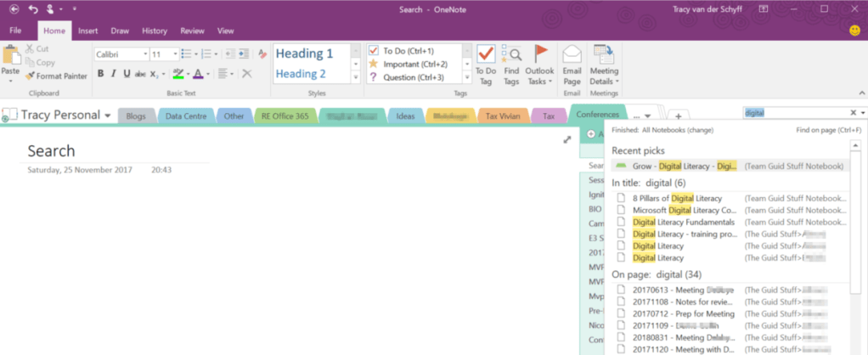Open text highlight color picker

point(188,74)
